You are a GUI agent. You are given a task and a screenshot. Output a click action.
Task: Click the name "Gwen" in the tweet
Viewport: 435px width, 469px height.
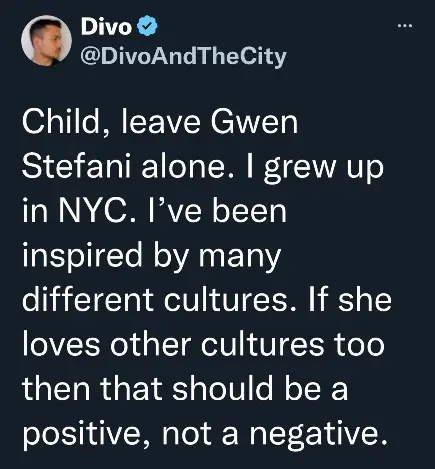254,122
